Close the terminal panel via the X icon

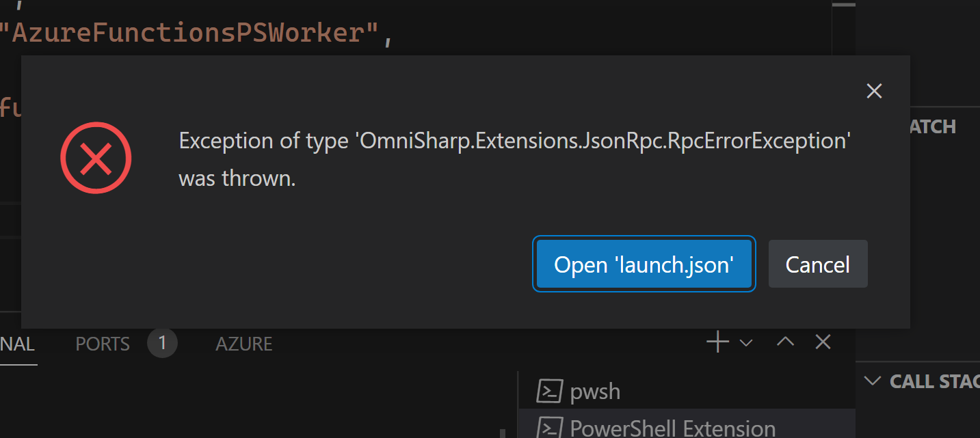(823, 342)
